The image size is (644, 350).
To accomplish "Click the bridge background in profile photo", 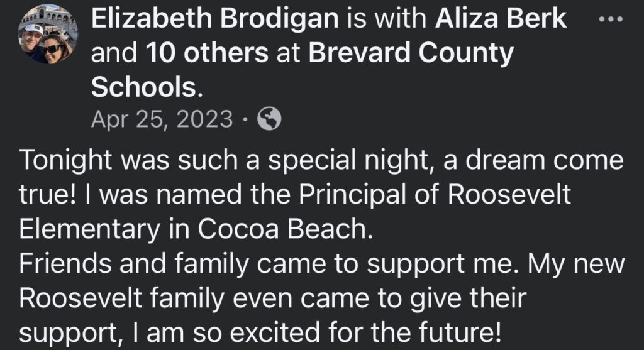I will tap(48, 15).
